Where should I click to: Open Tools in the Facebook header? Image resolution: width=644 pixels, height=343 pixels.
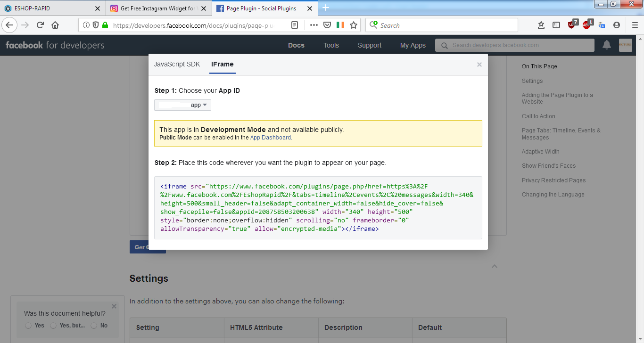click(x=331, y=45)
